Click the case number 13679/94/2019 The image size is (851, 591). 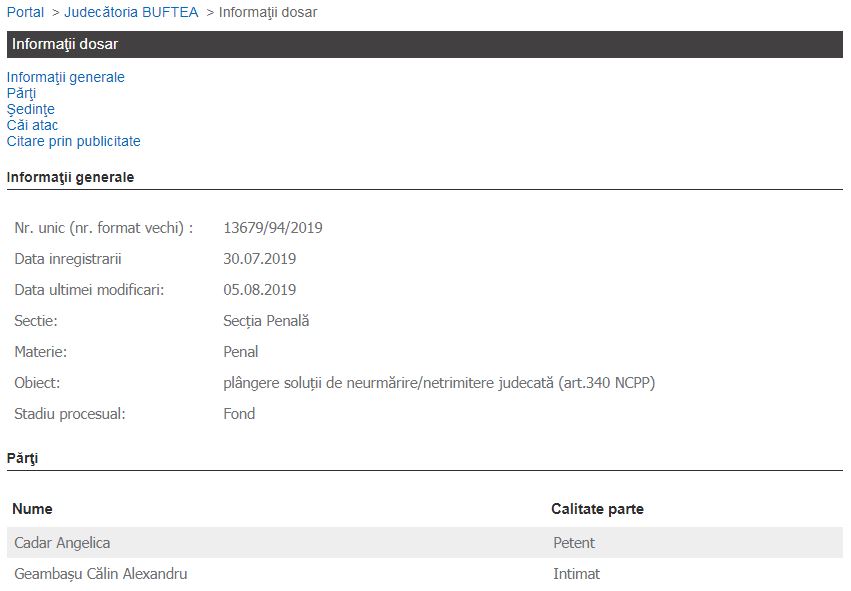coord(273,228)
